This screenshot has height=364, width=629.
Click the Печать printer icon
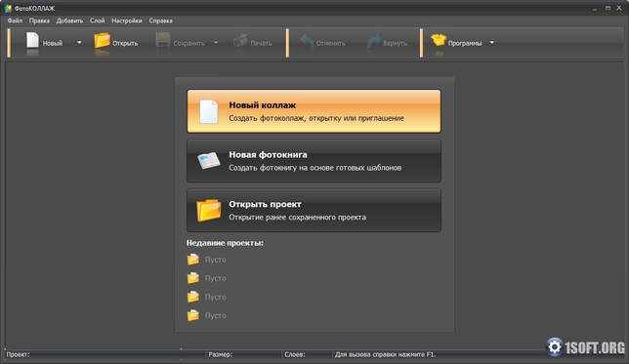(x=240, y=41)
